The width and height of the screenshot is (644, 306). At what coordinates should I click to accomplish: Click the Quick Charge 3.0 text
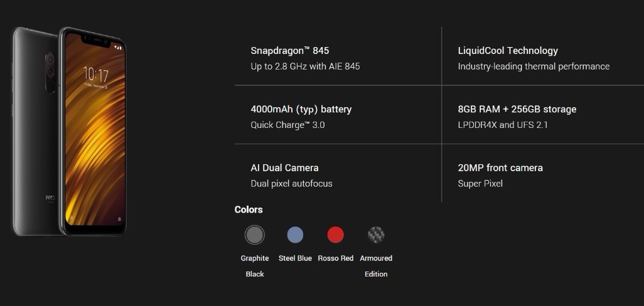click(287, 125)
